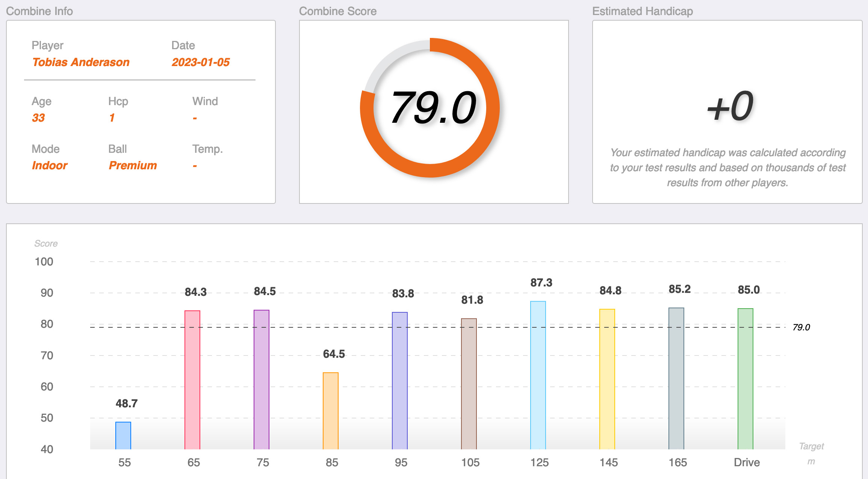Click the 79.0 combine score value
Screen dimensions: 868x479
tap(434, 108)
